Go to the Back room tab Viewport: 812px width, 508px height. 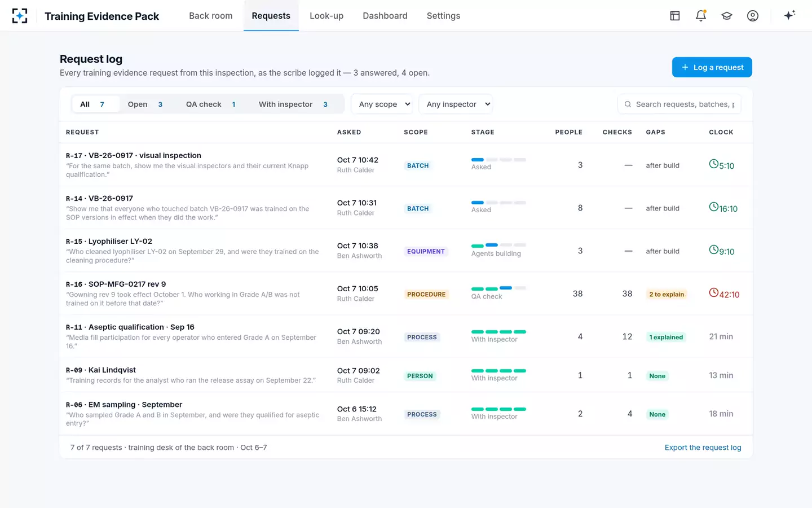(211, 16)
